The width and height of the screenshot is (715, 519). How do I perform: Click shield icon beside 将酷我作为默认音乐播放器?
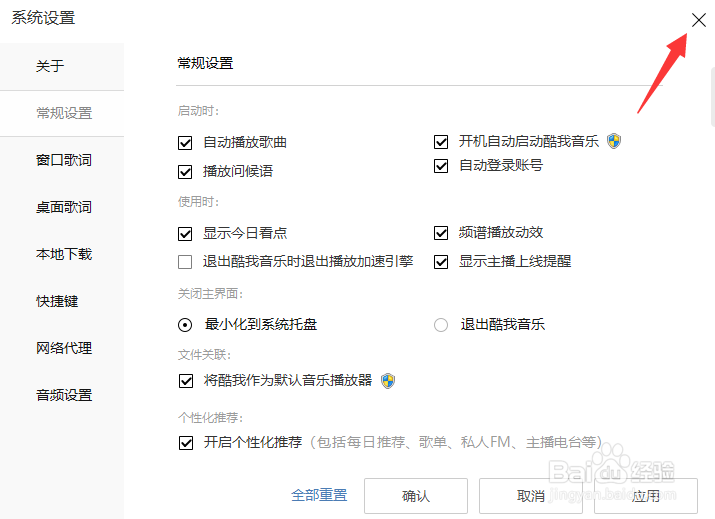[x=388, y=380]
